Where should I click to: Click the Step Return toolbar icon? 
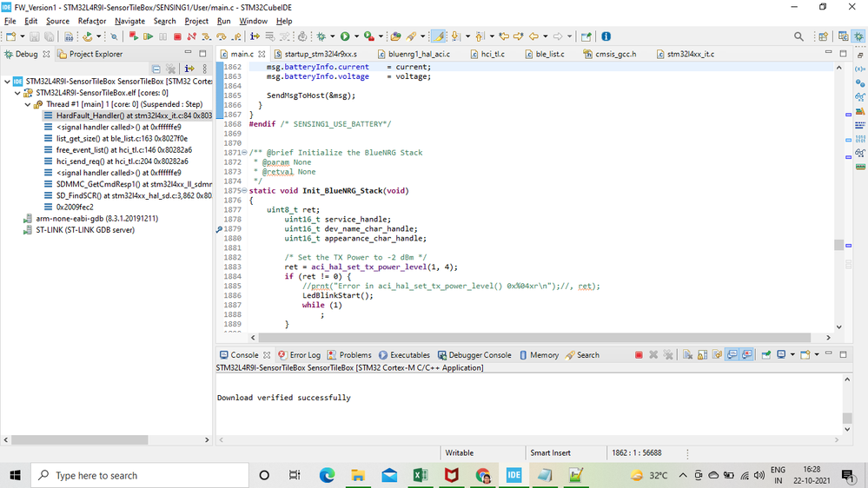tap(236, 36)
